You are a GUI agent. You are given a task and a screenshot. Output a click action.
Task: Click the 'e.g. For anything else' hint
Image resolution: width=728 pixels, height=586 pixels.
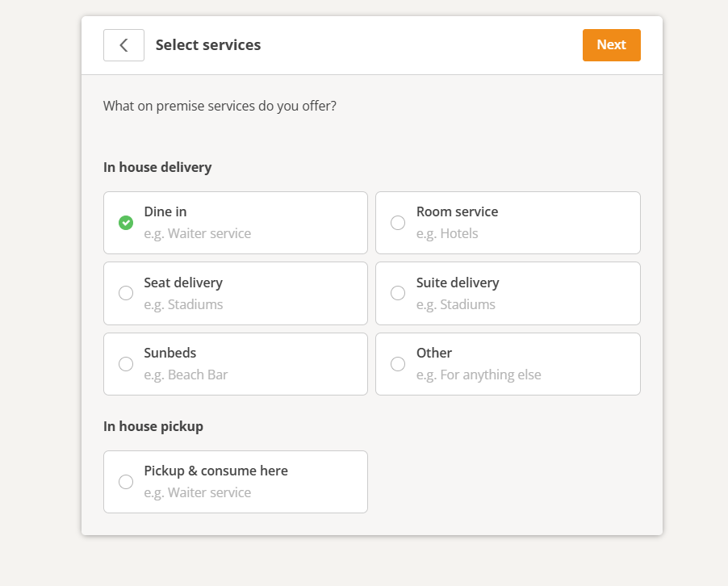pos(479,375)
